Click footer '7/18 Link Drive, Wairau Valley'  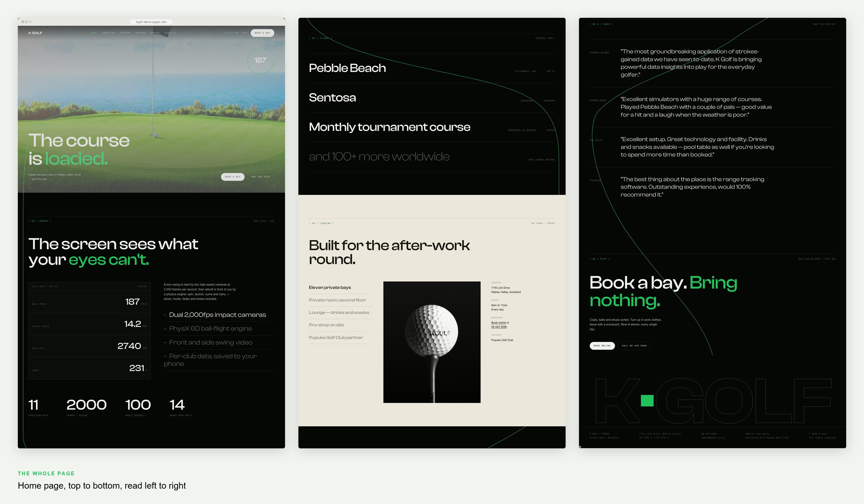pyautogui.click(x=660, y=434)
